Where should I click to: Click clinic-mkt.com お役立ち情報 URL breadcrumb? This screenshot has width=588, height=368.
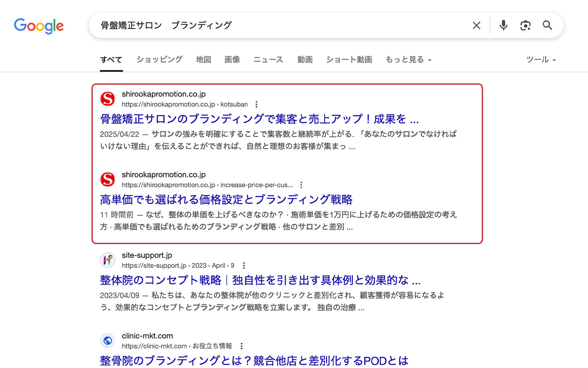(x=177, y=346)
